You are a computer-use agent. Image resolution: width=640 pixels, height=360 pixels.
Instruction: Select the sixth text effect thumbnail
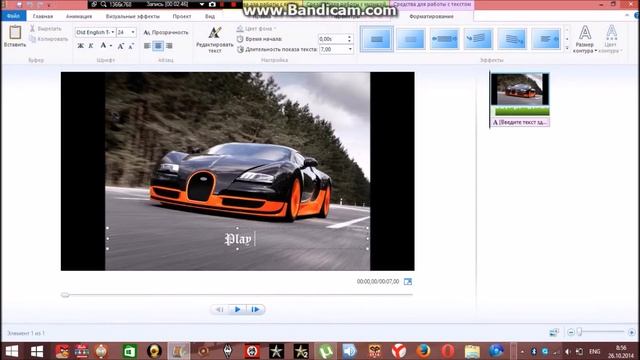pyautogui.click(x=546, y=39)
